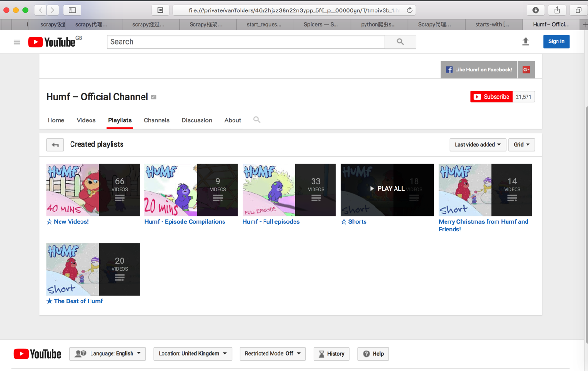Go forward with Safari forward arrow
The width and height of the screenshot is (588, 371).
[x=53, y=10]
